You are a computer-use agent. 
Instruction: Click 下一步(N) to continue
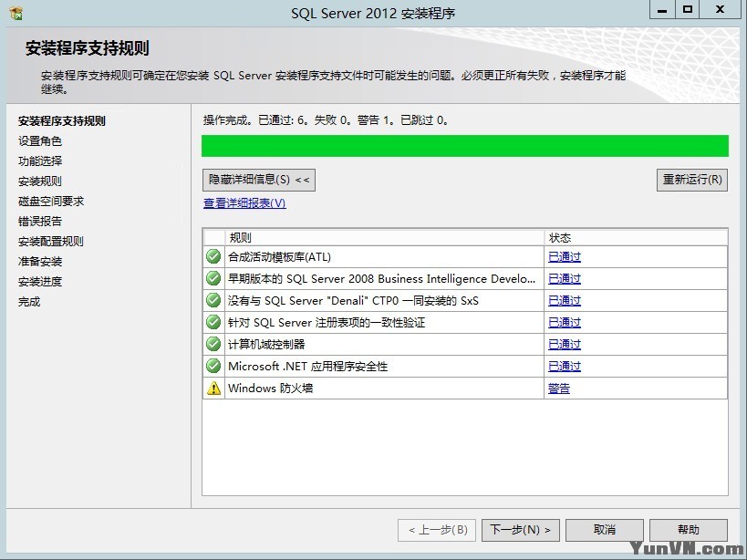tap(520, 530)
